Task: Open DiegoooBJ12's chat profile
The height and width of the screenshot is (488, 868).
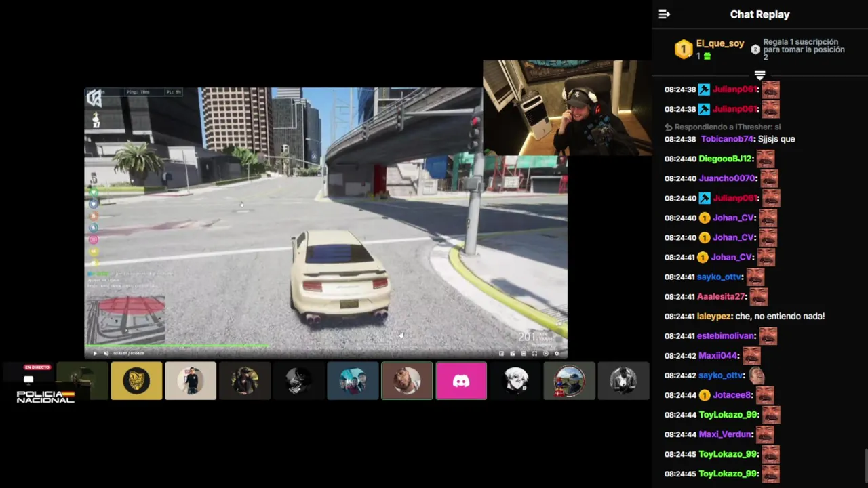Action: click(x=725, y=159)
